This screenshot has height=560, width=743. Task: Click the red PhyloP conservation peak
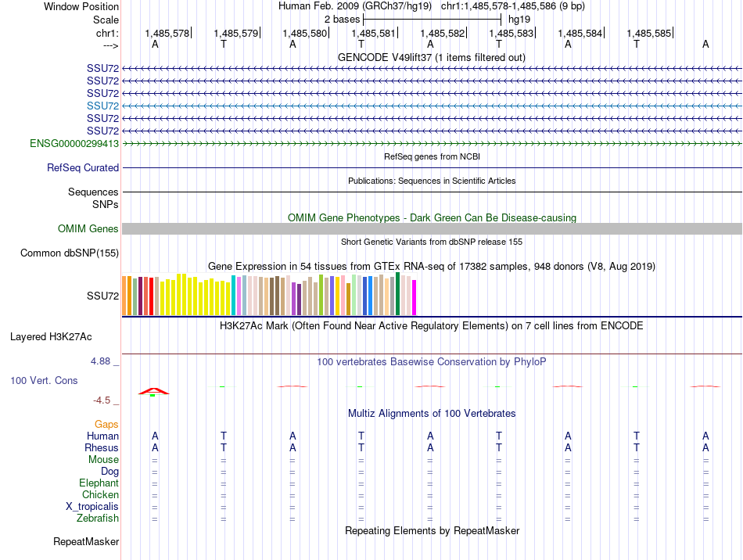(153, 391)
